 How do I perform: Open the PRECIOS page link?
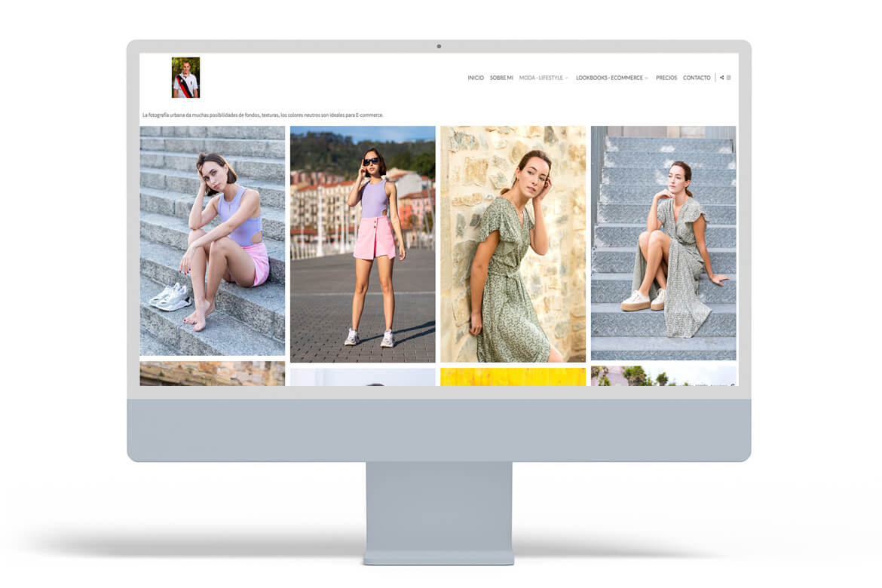click(x=666, y=78)
